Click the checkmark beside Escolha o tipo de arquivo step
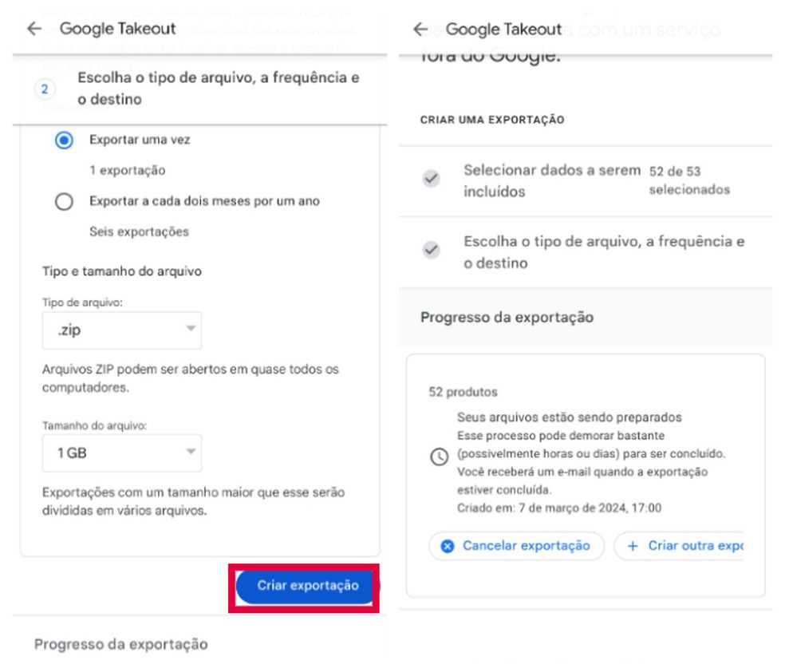The width and height of the screenshot is (785, 672). click(430, 250)
